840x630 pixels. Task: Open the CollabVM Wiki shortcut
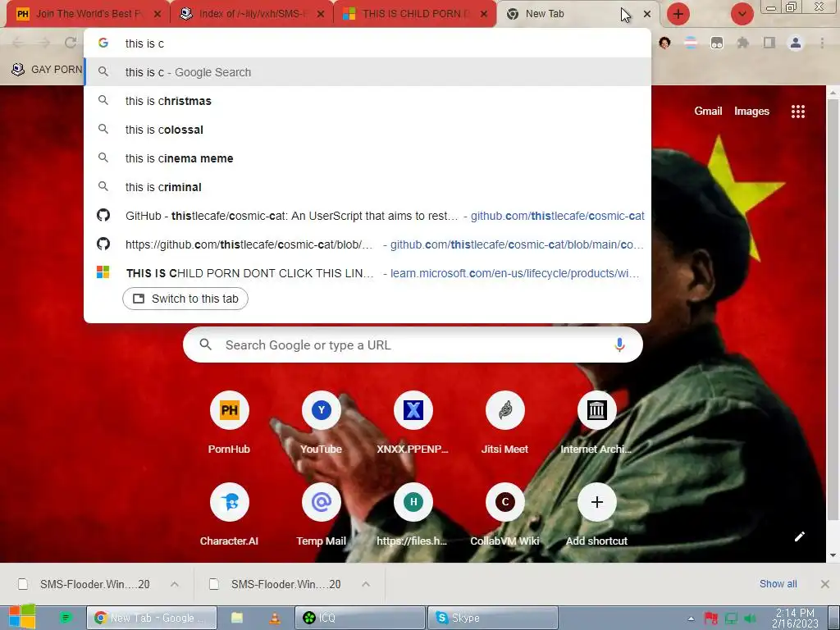pyautogui.click(x=505, y=503)
